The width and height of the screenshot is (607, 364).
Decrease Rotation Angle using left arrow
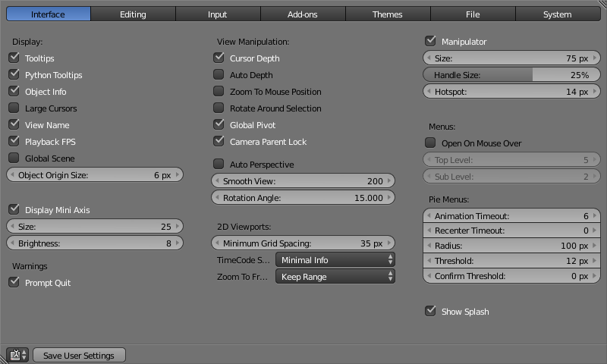coord(216,198)
